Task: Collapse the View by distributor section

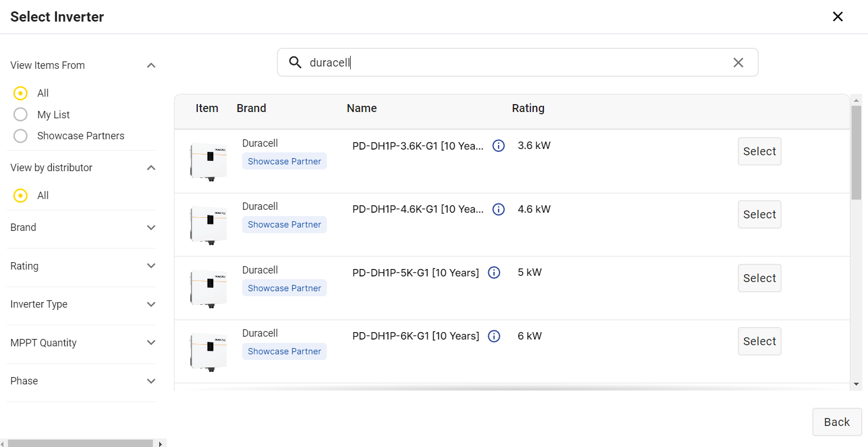Action: point(151,168)
